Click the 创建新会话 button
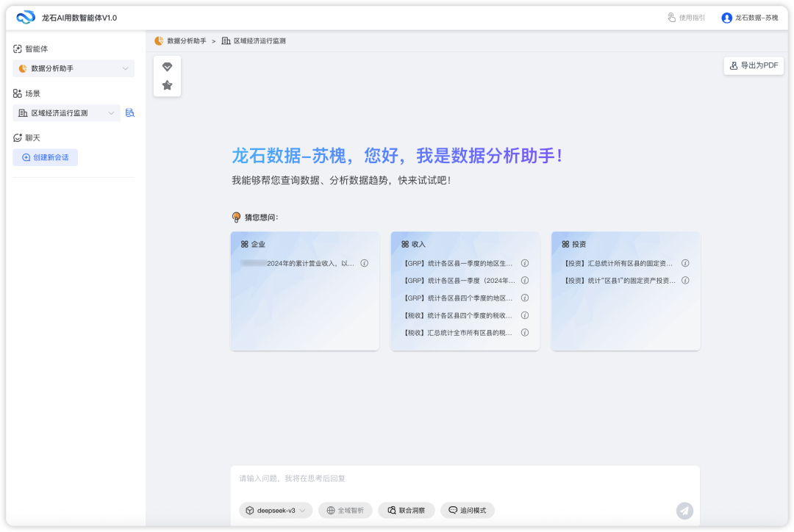794x532 pixels. (x=45, y=157)
